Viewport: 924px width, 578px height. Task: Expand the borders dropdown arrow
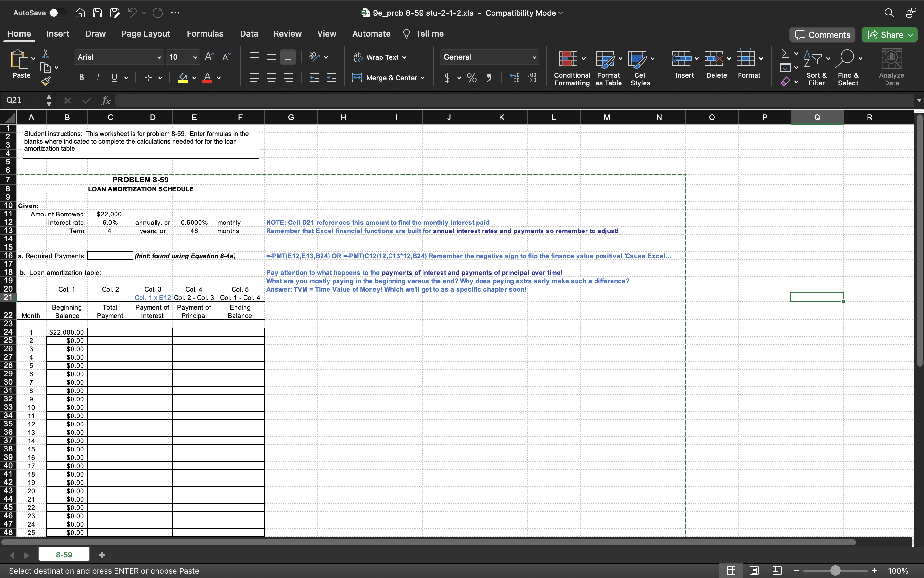pyautogui.click(x=160, y=78)
